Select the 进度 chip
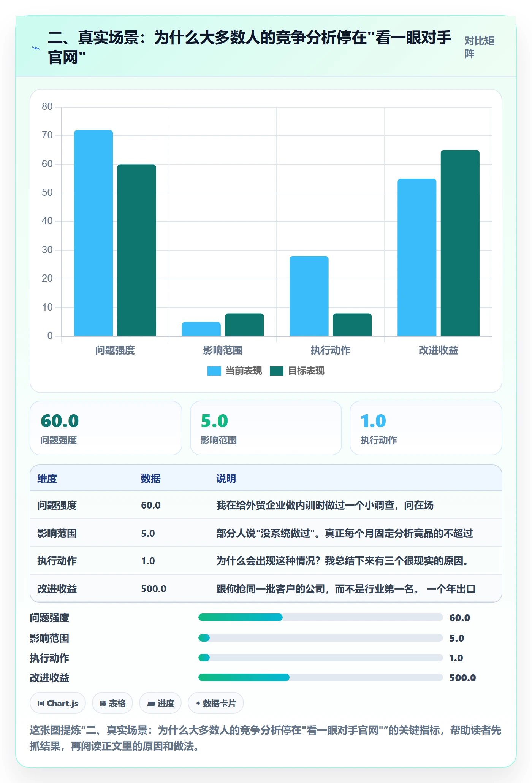 (160, 703)
